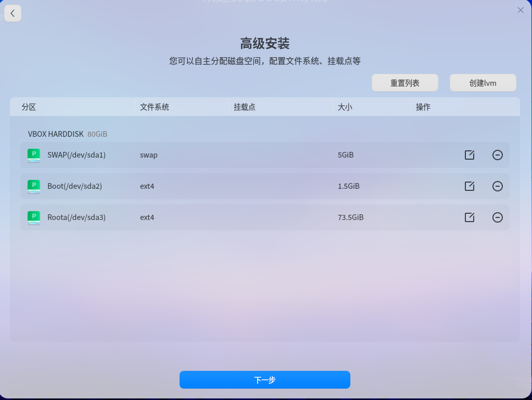Viewport: 532px width, 400px height.
Task: Close the installer window
Action: pyautogui.click(x=521, y=10)
